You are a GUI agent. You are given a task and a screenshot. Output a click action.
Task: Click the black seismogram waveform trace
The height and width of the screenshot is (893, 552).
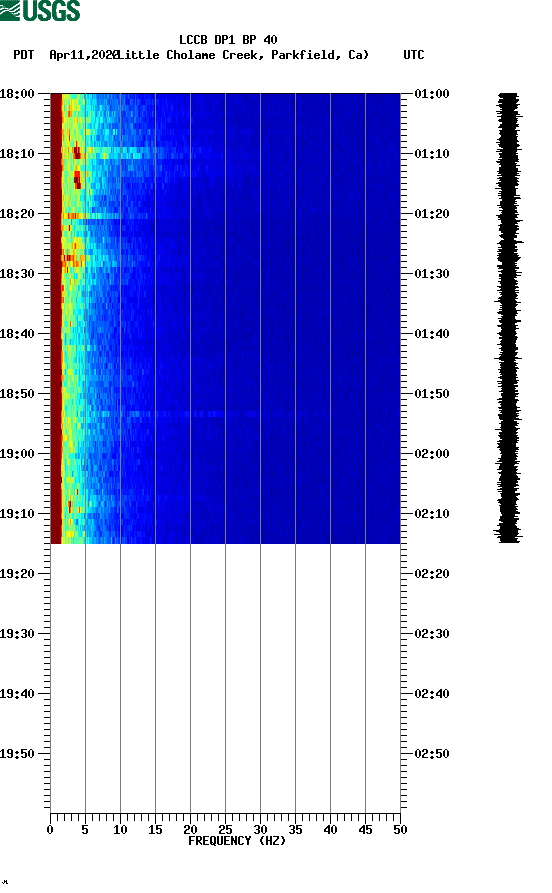tap(508, 318)
